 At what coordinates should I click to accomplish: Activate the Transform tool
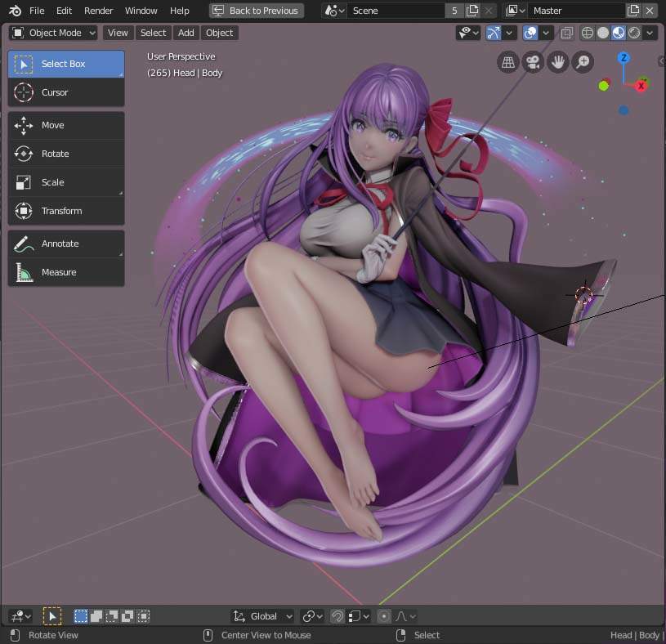(66, 211)
